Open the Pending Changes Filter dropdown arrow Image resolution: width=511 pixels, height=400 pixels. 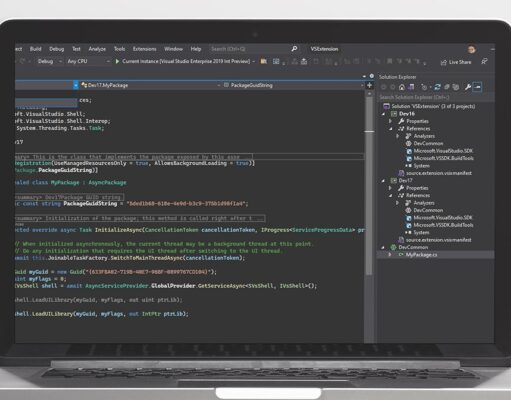(430, 88)
